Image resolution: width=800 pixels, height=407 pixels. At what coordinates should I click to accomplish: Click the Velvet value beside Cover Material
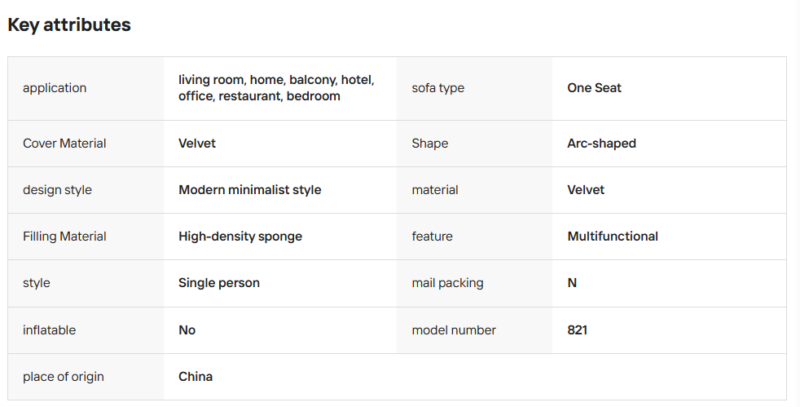[x=197, y=143]
